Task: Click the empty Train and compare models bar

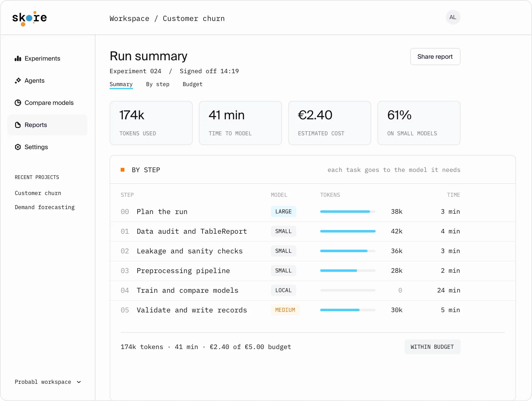Action: 348,290
